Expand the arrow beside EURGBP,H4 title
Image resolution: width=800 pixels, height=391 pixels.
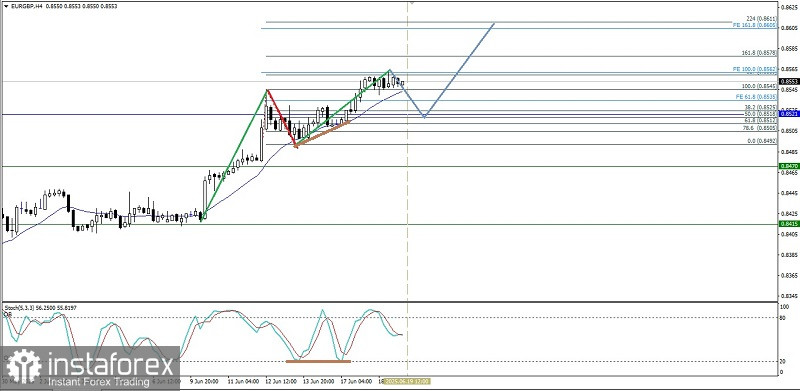point(5,7)
